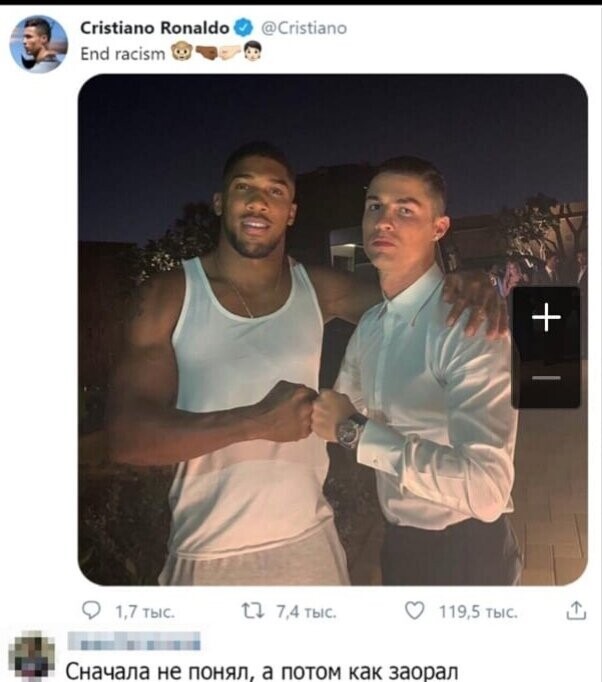The width and height of the screenshot is (602, 682).
Task: Open the @Cristiano handle link
Action: coord(304,28)
